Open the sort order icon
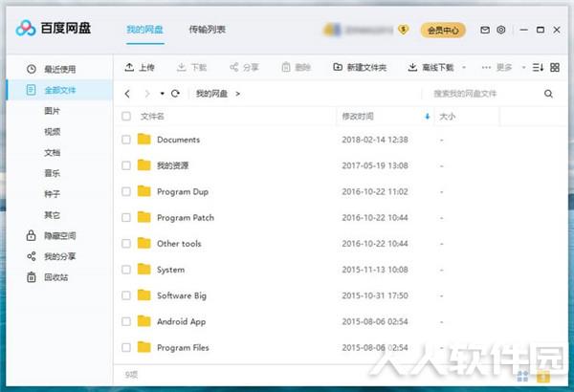This screenshot has height=392, width=574. 538,67
